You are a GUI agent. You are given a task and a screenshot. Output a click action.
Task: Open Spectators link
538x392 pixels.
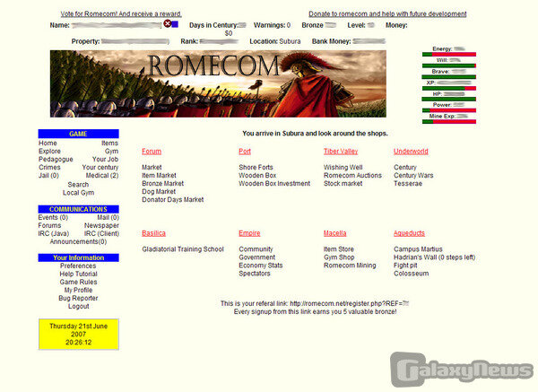(x=255, y=274)
